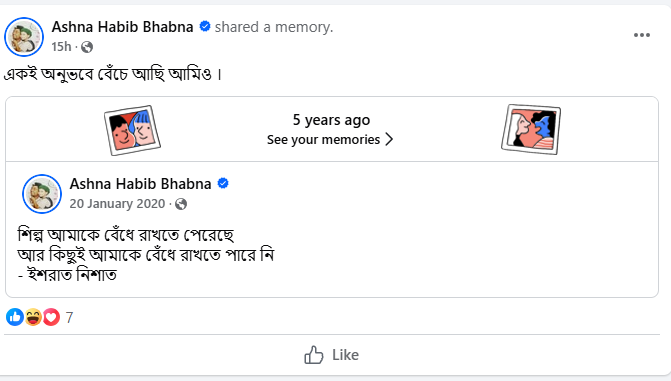Screen dimensions: 671x381
Task: View blue Like reaction icon
Action: [x=15, y=317]
